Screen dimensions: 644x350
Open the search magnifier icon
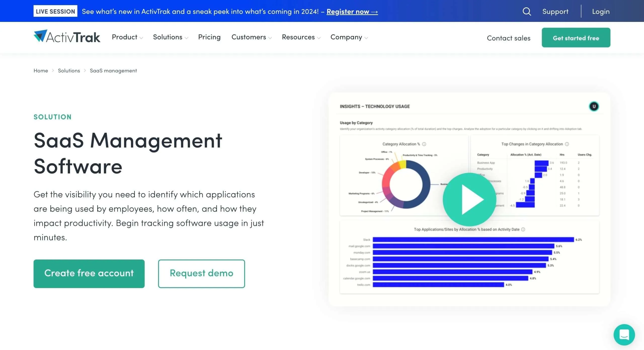coord(527,11)
